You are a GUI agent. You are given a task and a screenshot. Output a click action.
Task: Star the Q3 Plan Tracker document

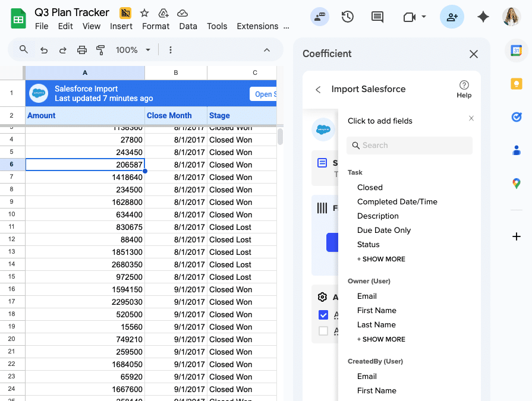(x=144, y=13)
